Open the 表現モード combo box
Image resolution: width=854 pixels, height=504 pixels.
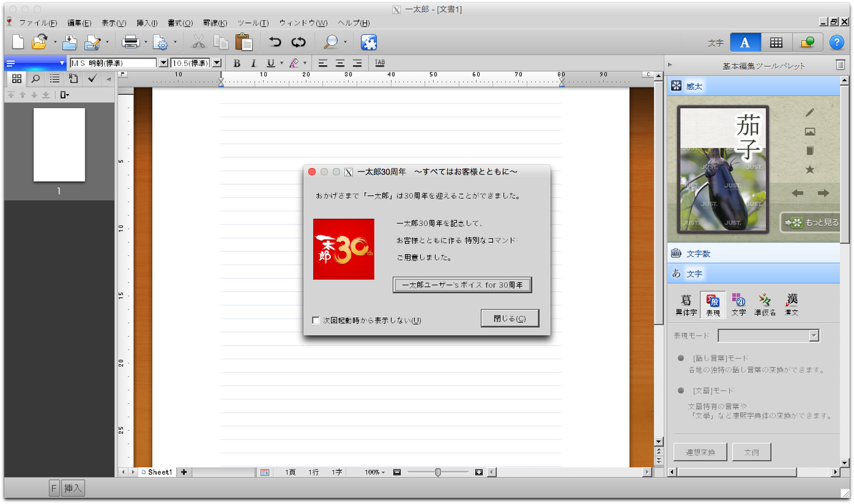769,336
